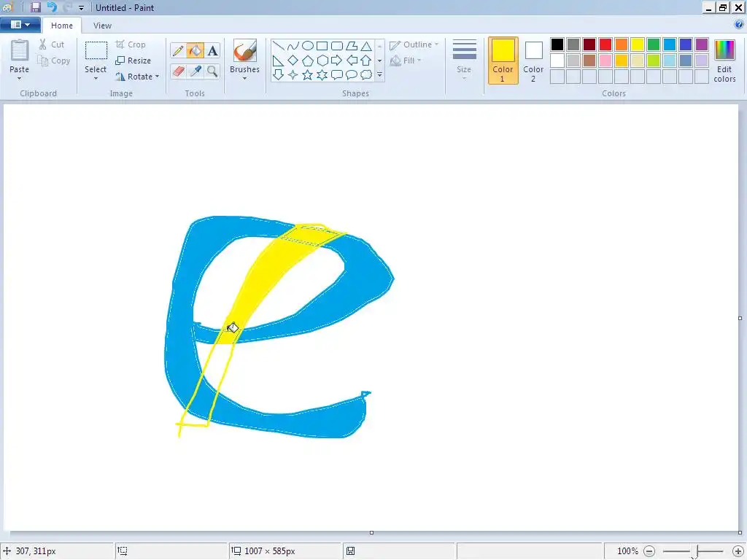Choose the Rectangle shape
Screen dimensions: 747x560
[x=322, y=46]
